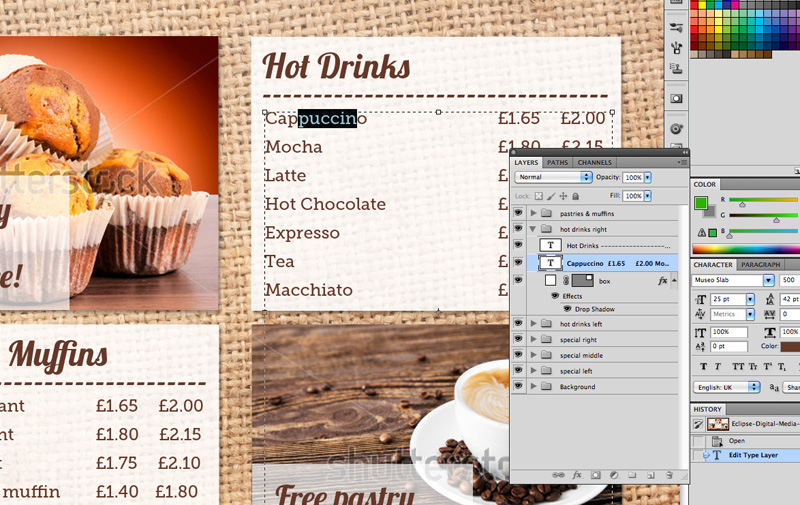
Task: Open the Normal blend mode dropdown
Action: pyautogui.click(x=553, y=177)
